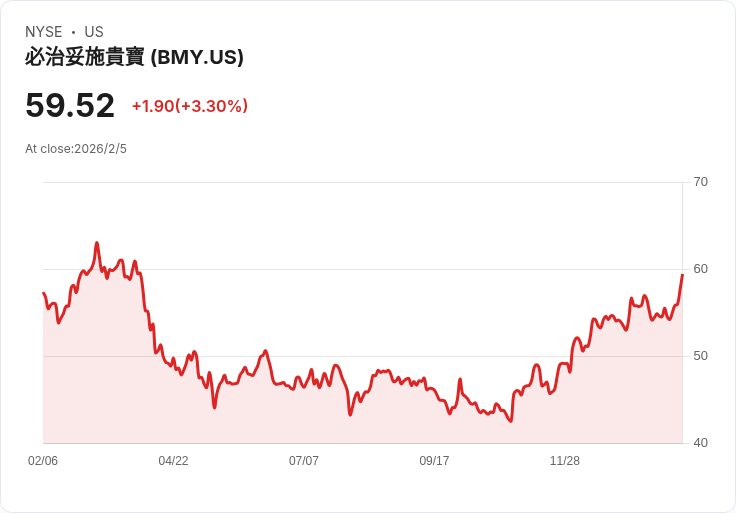Click the latest endpoint of the price line
The width and height of the screenshot is (736, 513).
(682, 275)
